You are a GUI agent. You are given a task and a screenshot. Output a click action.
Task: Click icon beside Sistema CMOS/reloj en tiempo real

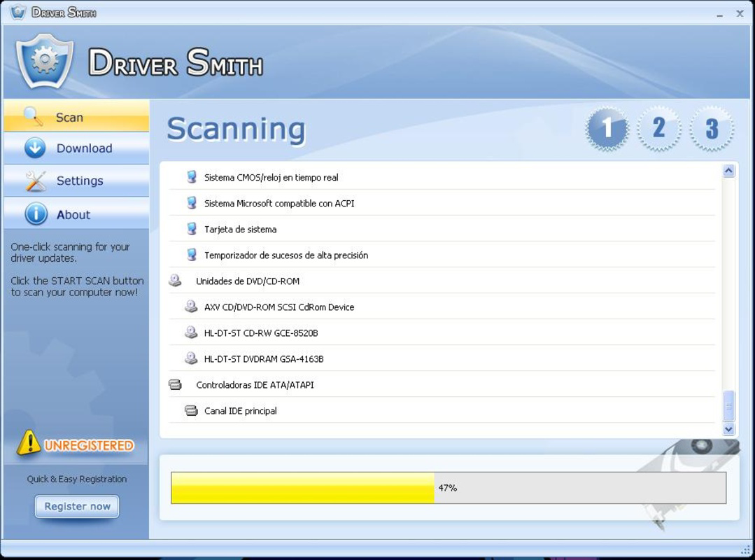click(x=192, y=176)
